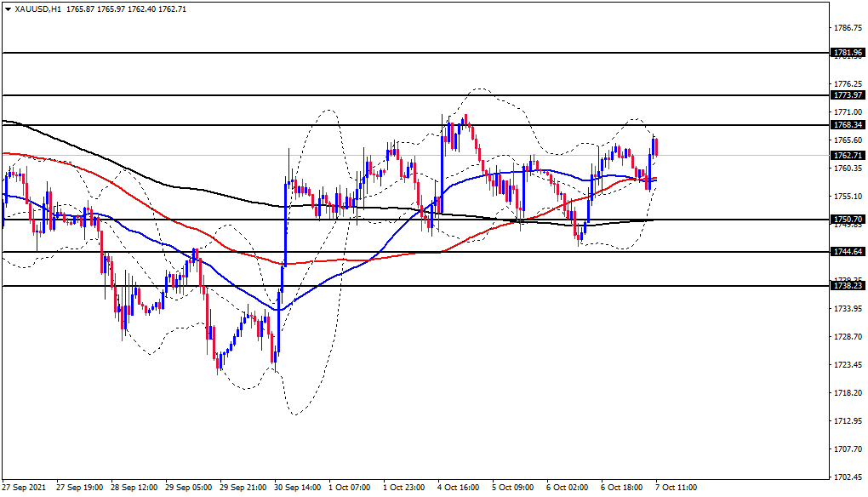
Task: Click the 1786.75 price scale value
Action: (x=848, y=28)
